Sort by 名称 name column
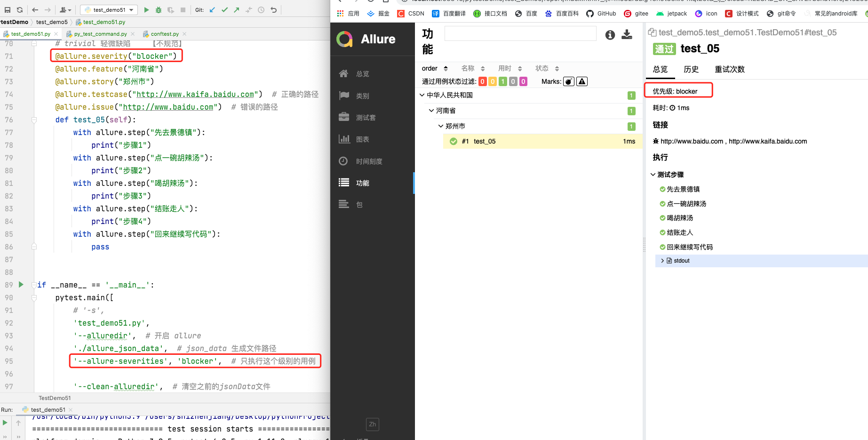The image size is (868, 440). click(473, 68)
